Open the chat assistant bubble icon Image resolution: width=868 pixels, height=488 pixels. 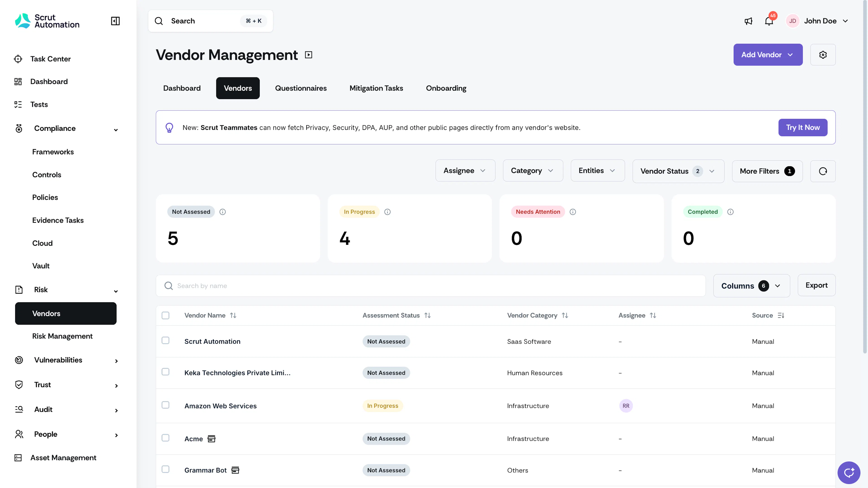pyautogui.click(x=849, y=472)
